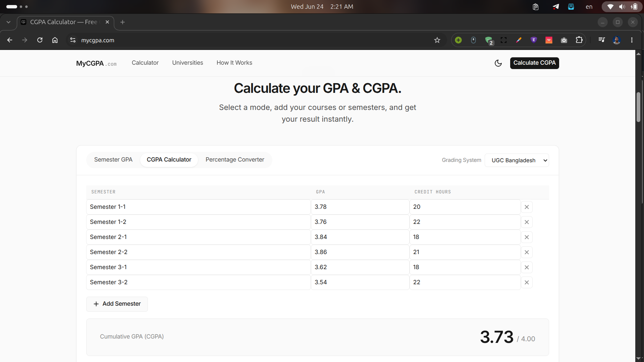The height and width of the screenshot is (362, 644).
Task: Go forward in browser history
Action: [x=24, y=40]
